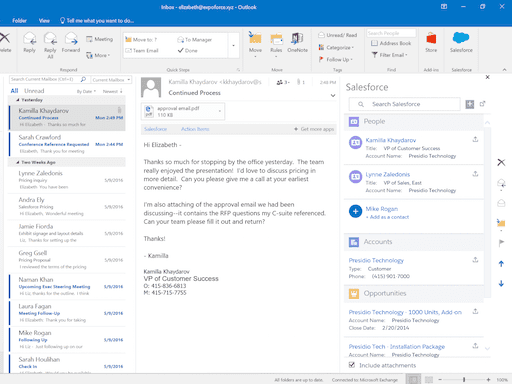Click the flag icon in right strip
Viewport: 512px width, 384px height.
tap(501, 243)
